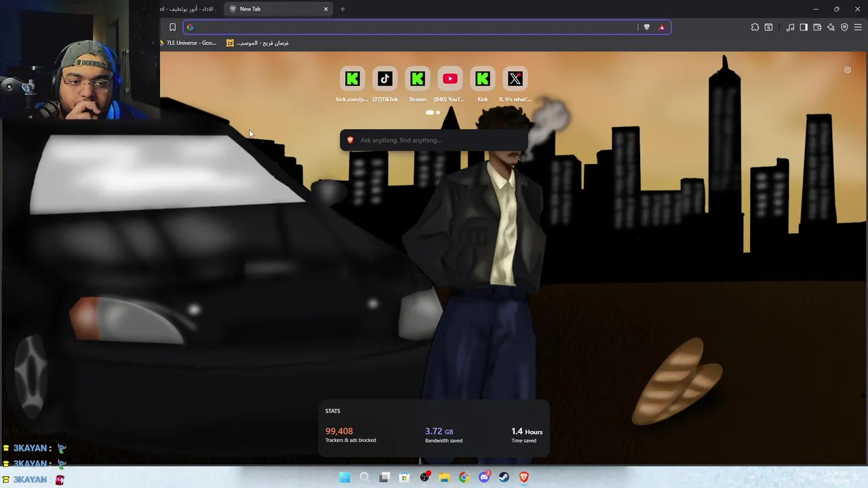Open the Brave Wallet icon

(817, 27)
